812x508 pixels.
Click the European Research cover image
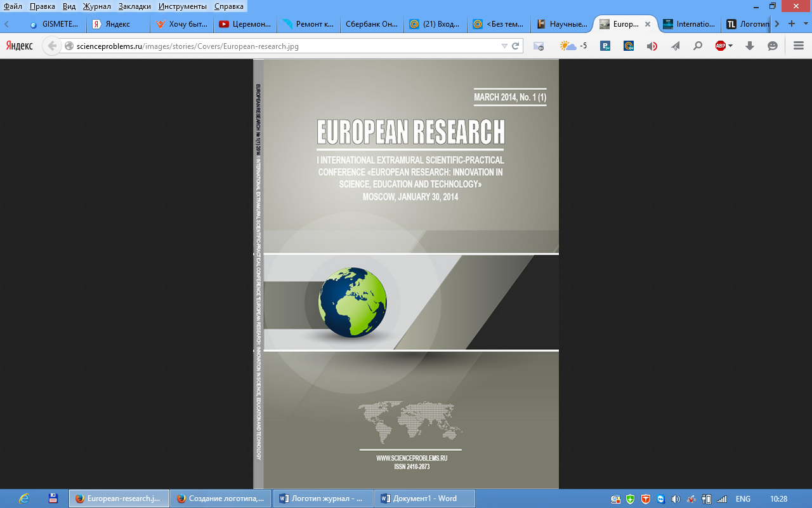[x=406, y=274]
